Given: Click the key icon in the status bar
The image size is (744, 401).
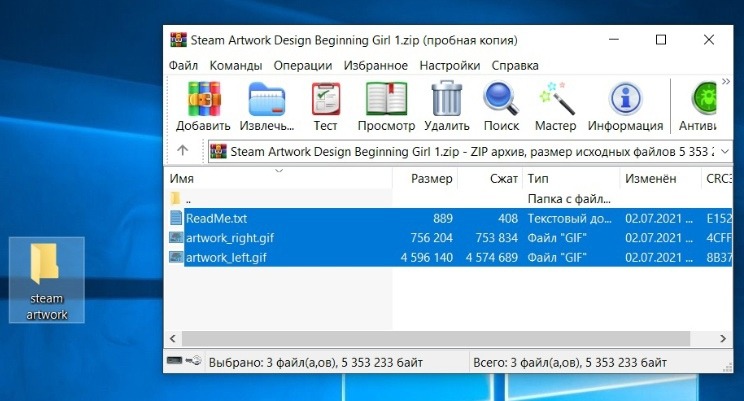Looking at the screenshot, I should pyautogui.click(x=194, y=361).
